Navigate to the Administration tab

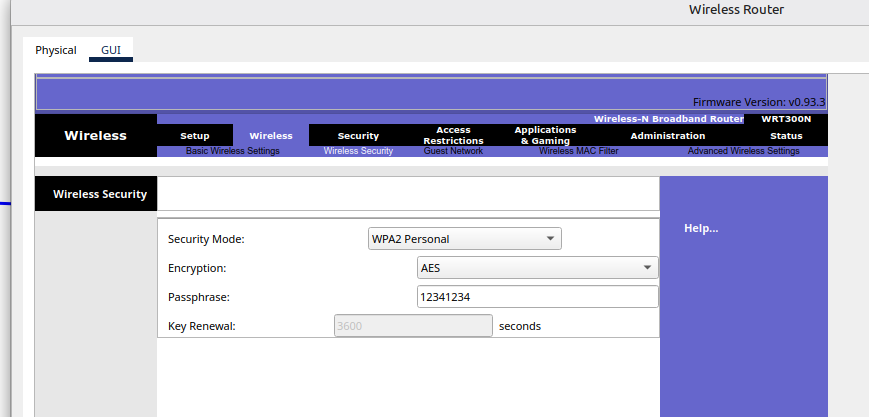pos(667,136)
